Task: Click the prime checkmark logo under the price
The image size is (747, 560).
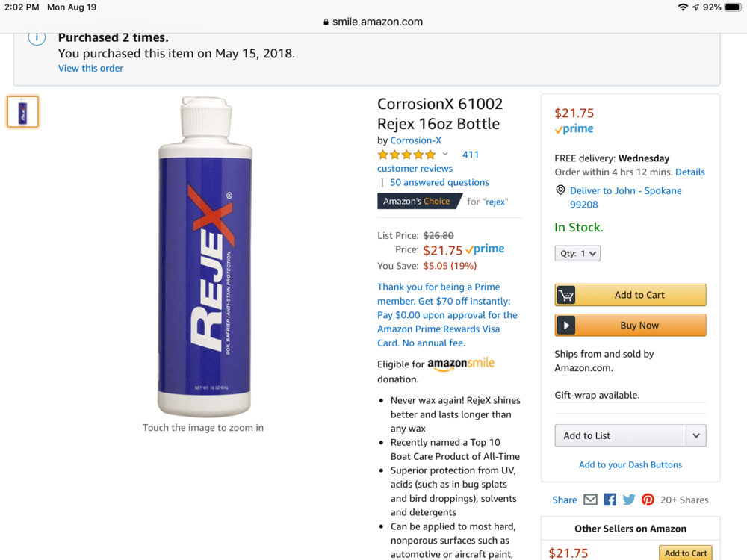Action: (x=573, y=128)
